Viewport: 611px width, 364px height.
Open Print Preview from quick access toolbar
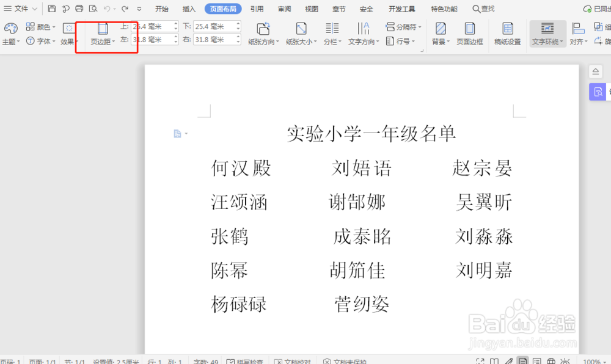coord(93,9)
